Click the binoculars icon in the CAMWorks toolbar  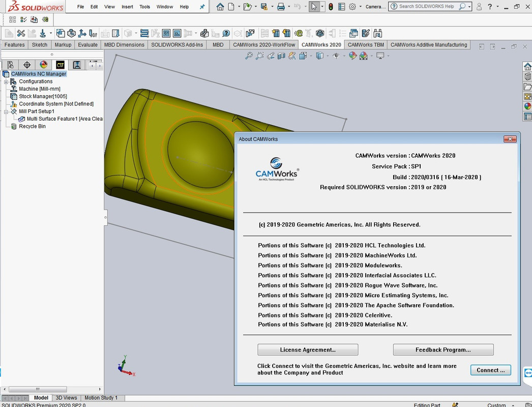click(377, 33)
